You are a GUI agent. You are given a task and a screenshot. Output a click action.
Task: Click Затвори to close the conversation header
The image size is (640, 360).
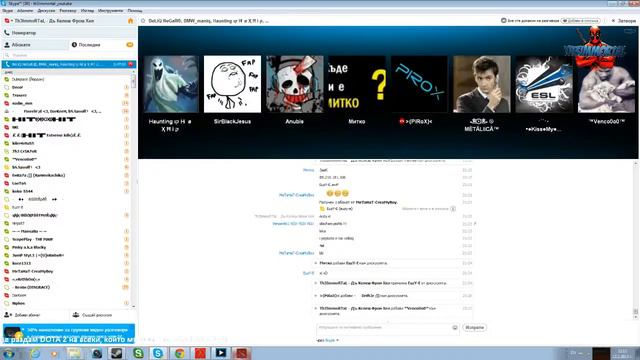[624, 20]
